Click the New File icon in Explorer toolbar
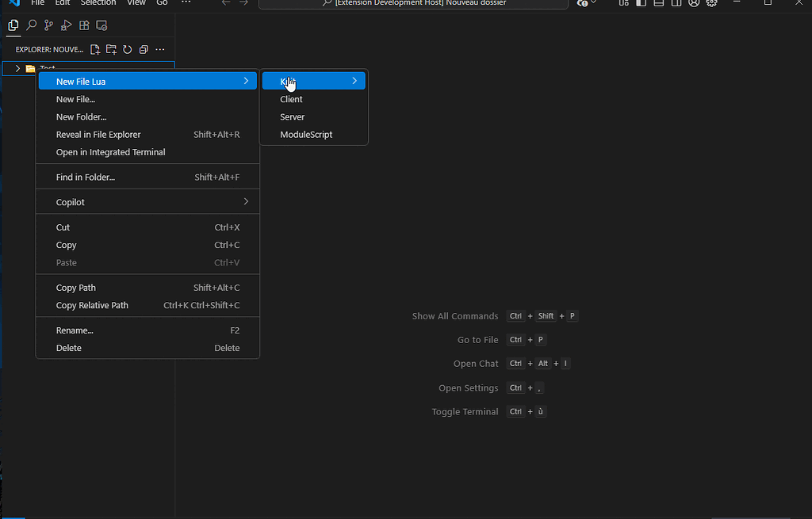Screen dimensions: 812x519 point(94,49)
